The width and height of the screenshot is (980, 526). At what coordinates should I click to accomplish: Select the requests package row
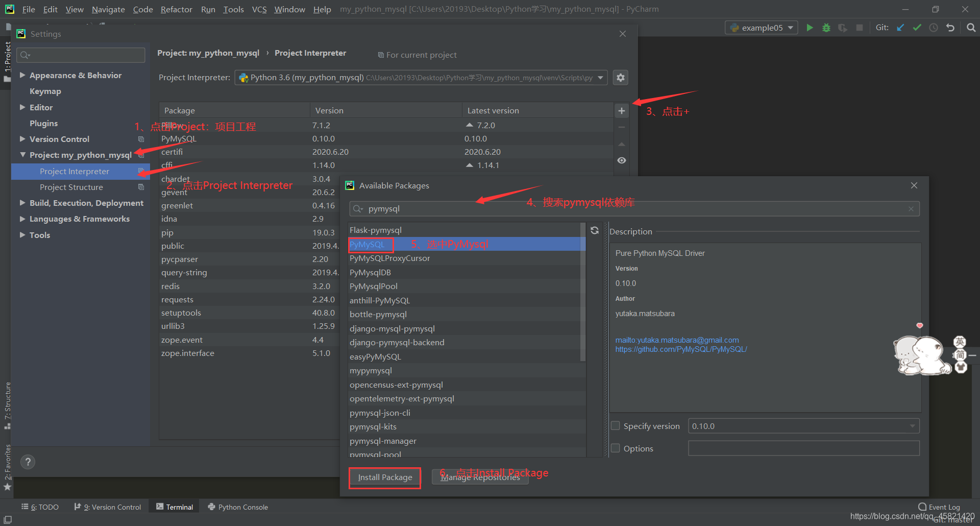250,300
